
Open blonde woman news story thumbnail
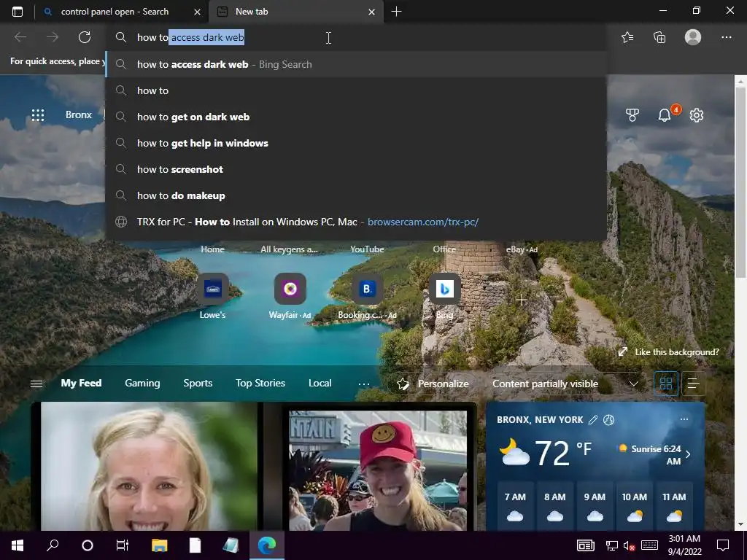[x=149, y=466]
